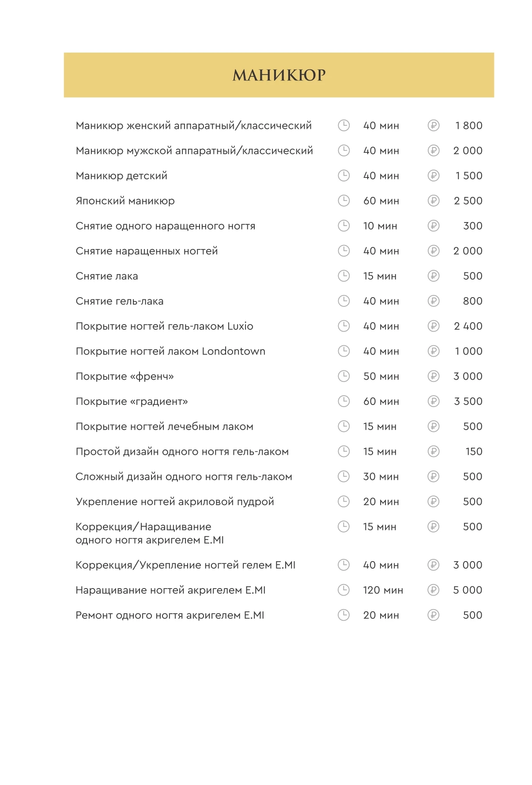Click the clock icon beside Японский маникюр
The width and height of the screenshot is (532, 785).
pyautogui.click(x=343, y=201)
